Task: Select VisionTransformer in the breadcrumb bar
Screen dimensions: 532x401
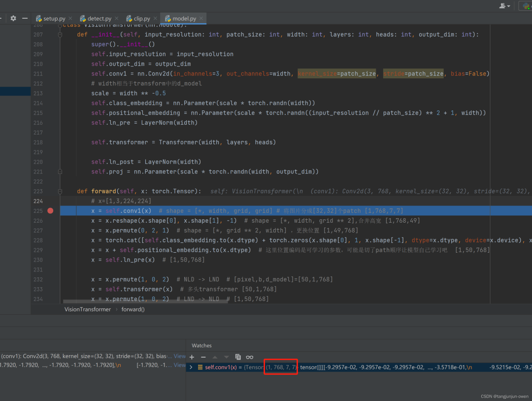Action: [88, 309]
